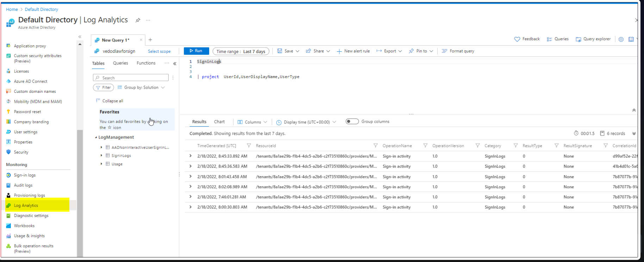Click filter icon on ResourceId column

click(x=375, y=146)
